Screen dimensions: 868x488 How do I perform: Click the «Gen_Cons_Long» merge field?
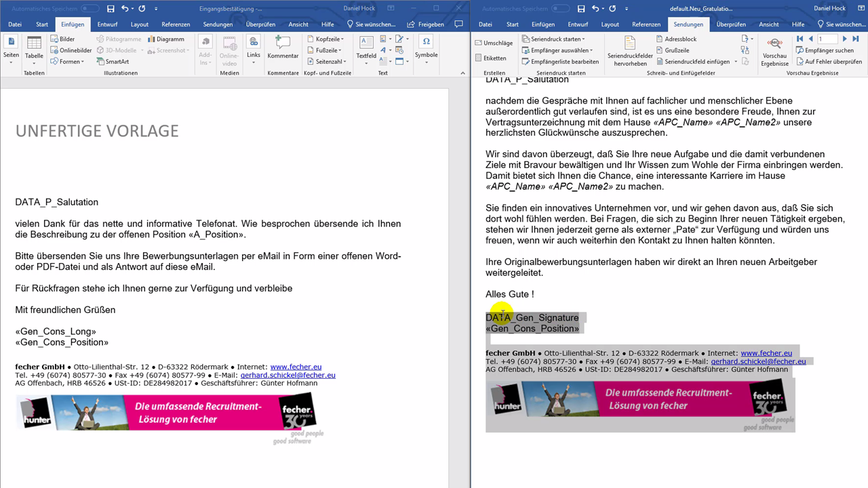(x=56, y=331)
